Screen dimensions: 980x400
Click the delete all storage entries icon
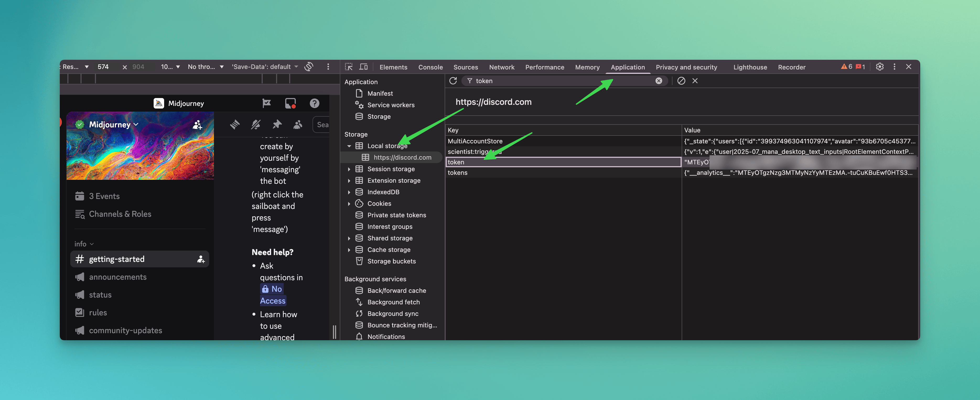(x=681, y=81)
